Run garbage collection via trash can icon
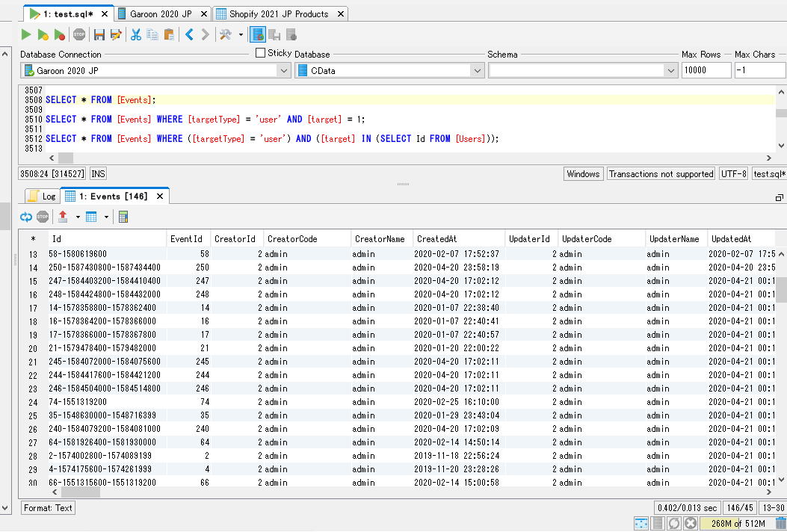The height and width of the screenshot is (532, 787). click(781, 523)
